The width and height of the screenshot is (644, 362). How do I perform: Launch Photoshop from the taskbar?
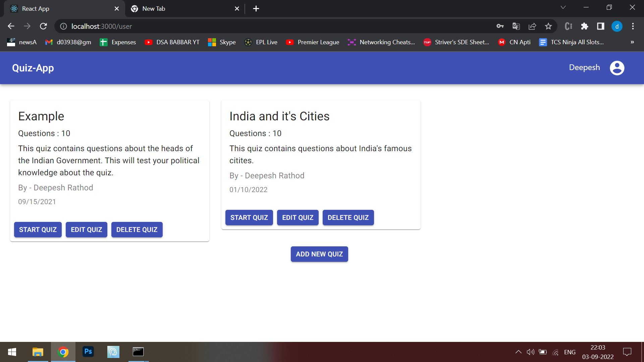(x=88, y=352)
